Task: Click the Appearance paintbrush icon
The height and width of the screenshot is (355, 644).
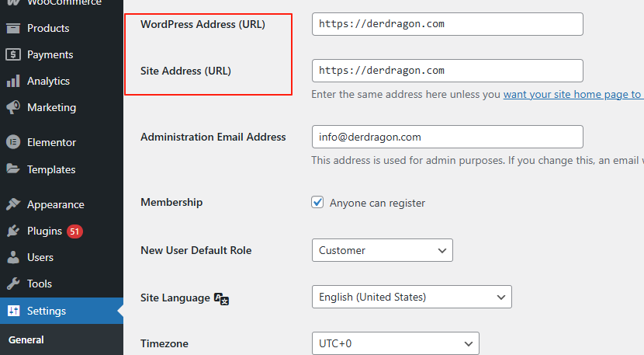Action: point(13,204)
